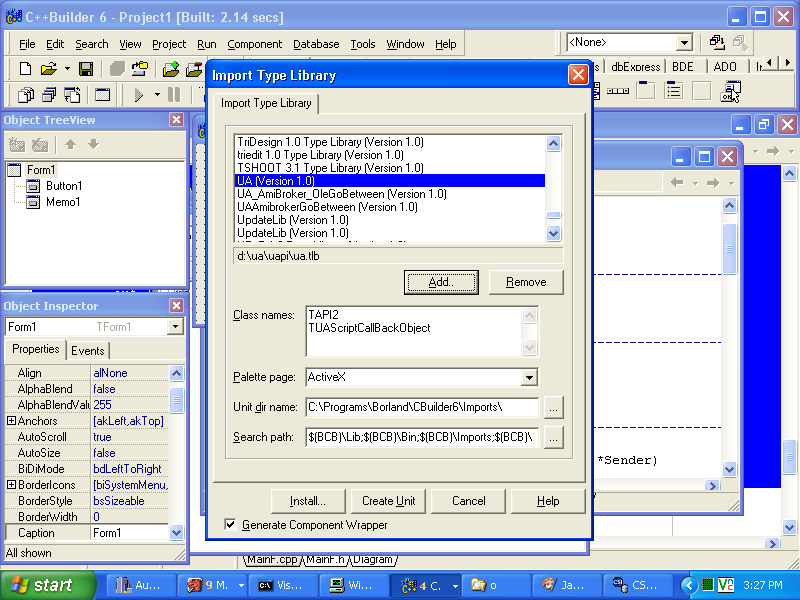This screenshot has height=600, width=800.
Task: Click the Open Project toolbar icon
Action: tap(139, 68)
